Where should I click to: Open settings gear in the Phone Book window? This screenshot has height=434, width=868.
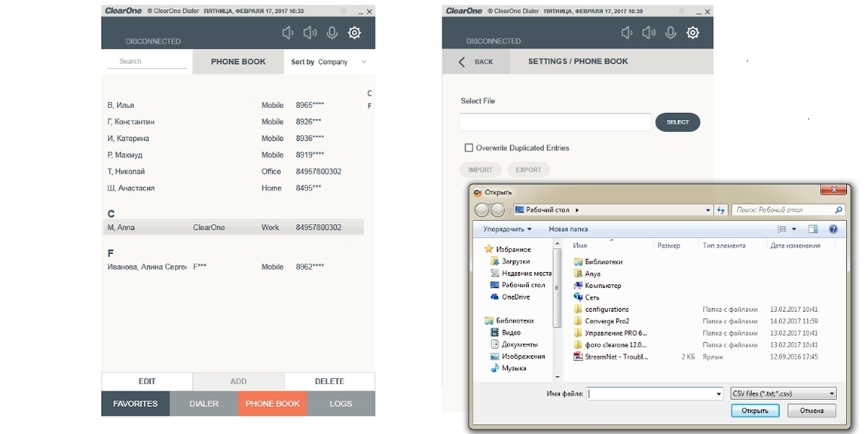pos(354,33)
